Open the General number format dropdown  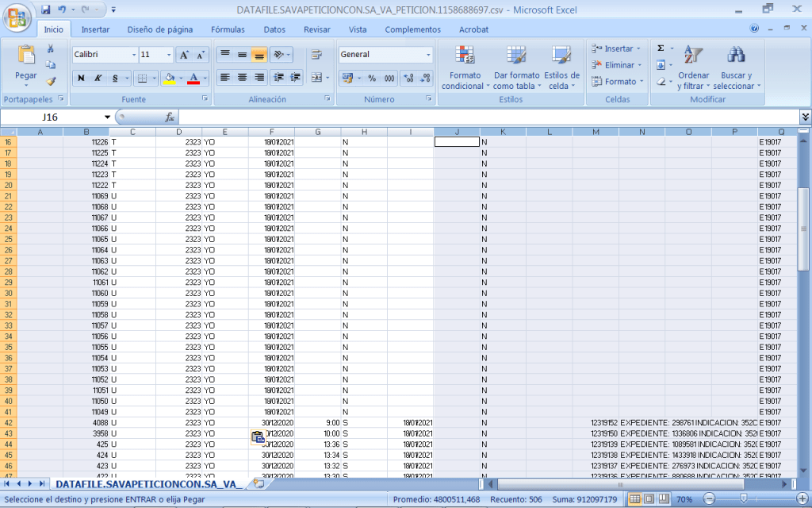428,55
